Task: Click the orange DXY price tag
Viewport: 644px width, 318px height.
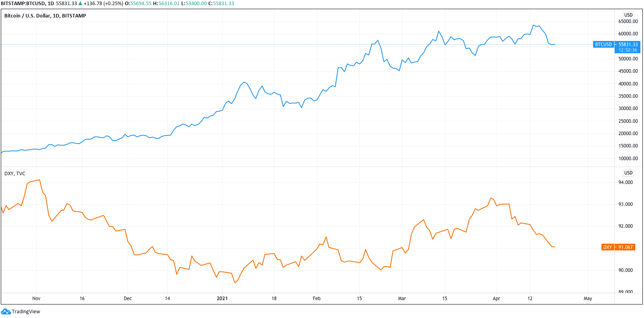Action: [607, 247]
